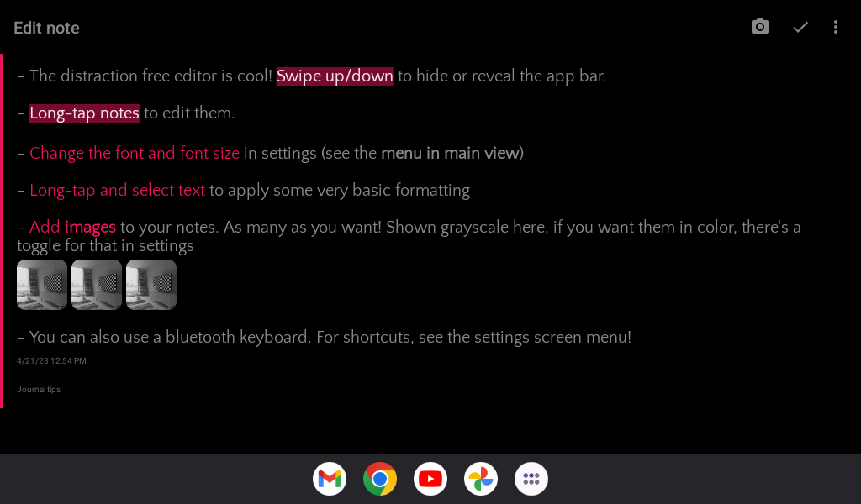Place cursor on highlighted 'Swipe up/down' text
The width and height of the screenshot is (861, 504).
[x=335, y=76]
